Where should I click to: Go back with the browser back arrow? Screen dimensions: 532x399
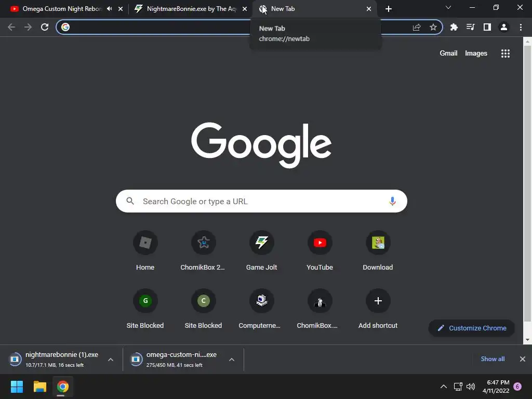pos(11,27)
